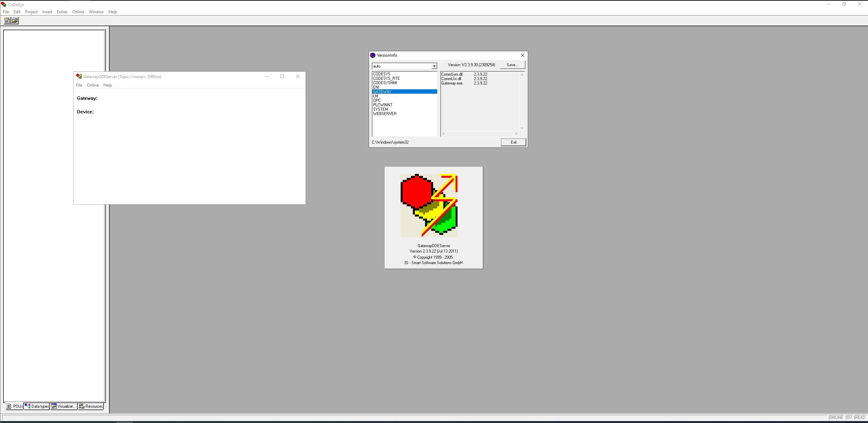Click the GatewayDDEServer title bar icon
This screenshot has width=868, height=423.
tap(79, 76)
